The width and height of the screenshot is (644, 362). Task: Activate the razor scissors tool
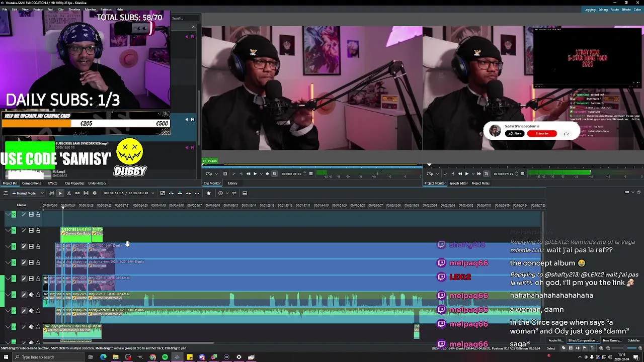pyautogui.click(x=68, y=193)
